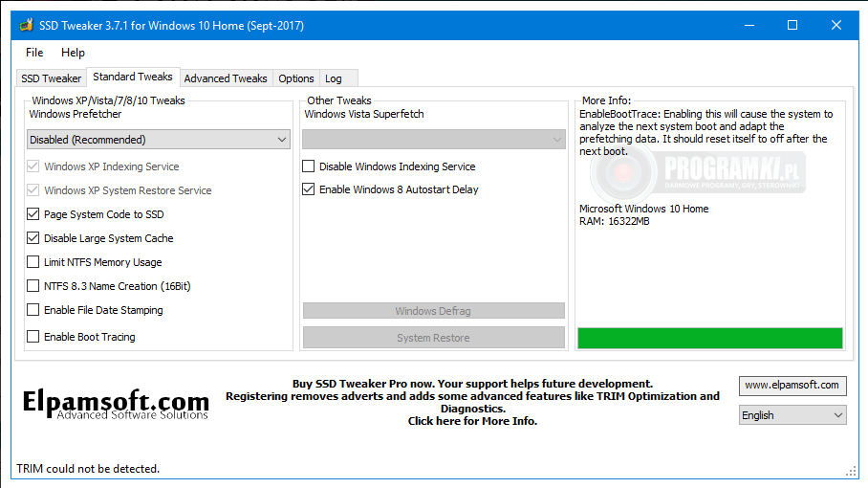This screenshot has height=488, width=868.
Task: Click 'TRIM could not be detected.' status text
Action: pos(88,469)
